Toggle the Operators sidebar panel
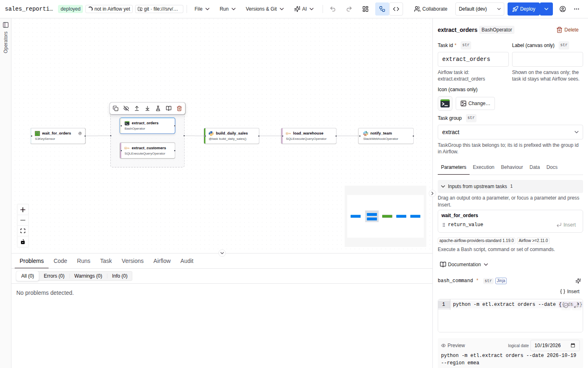This screenshot has height=368, width=588. [6, 25]
